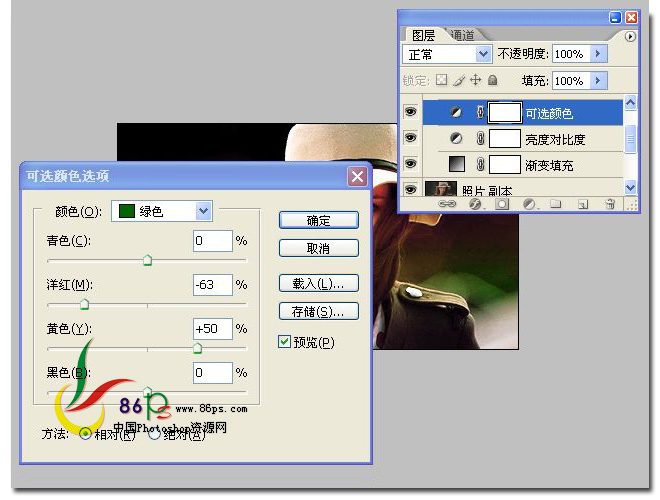Image resolution: width=660 pixels, height=500 pixels.
Task: Click the link layers icon at panel bottom
Action: point(447,204)
